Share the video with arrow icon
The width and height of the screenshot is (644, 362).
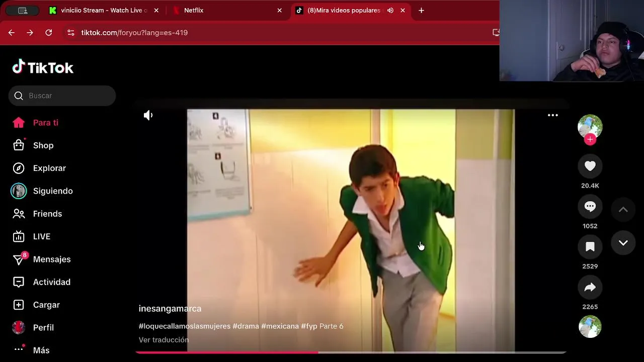tap(590, 287)
